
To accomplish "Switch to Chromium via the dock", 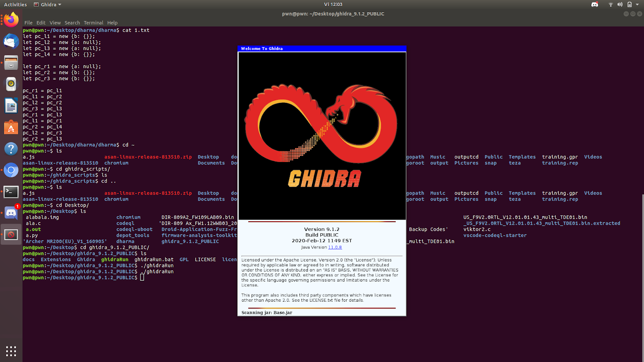I will tap(11, 171).
